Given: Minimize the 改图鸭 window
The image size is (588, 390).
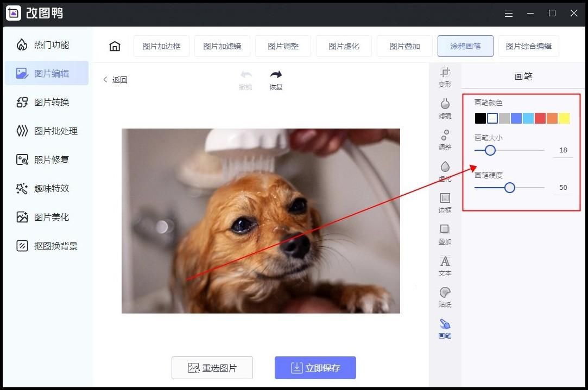Looking at the screenshot, I should pos(530,14).
